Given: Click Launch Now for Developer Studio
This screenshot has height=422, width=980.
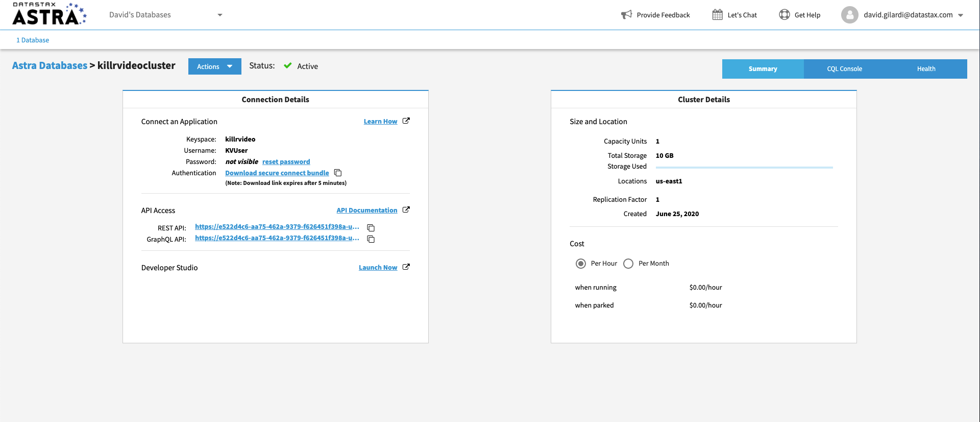Looking at the screenshot, I should [378, 268].
